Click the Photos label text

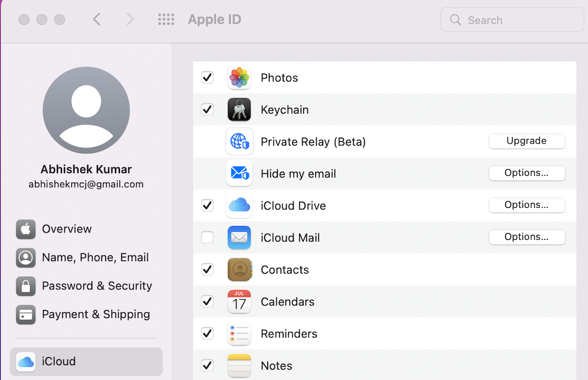pos(280,78)
